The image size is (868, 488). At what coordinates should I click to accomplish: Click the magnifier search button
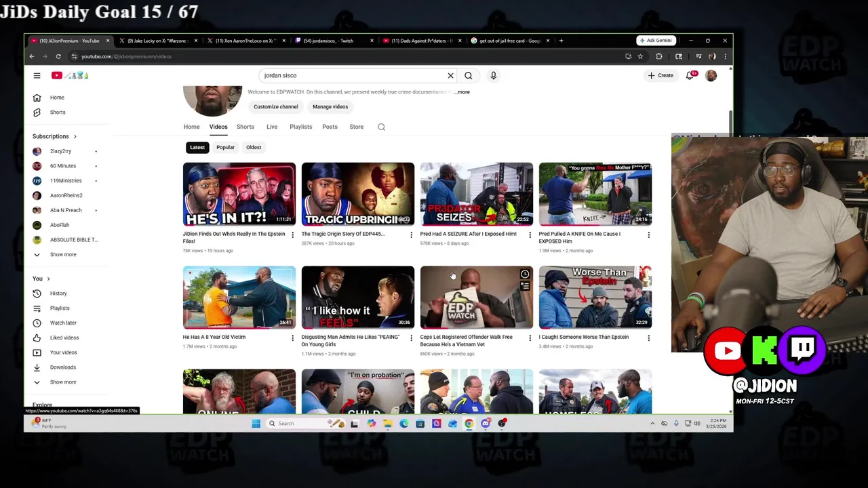[468, 75]
